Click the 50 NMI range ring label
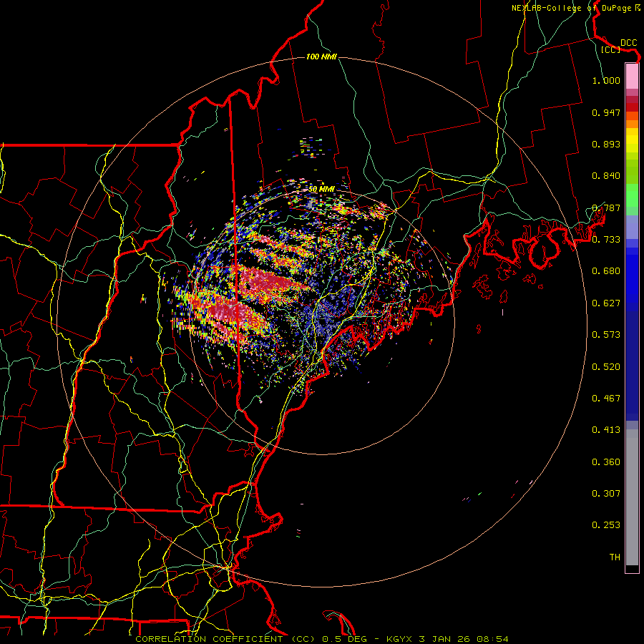644x644 pixels. tap(321, 190)
